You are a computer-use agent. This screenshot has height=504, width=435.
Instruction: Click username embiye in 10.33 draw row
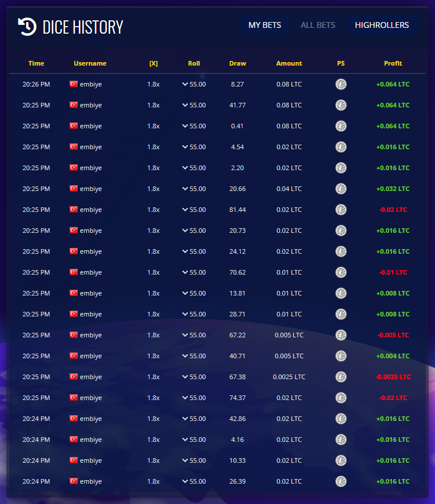pyautogui.click(x=91, y=460)
